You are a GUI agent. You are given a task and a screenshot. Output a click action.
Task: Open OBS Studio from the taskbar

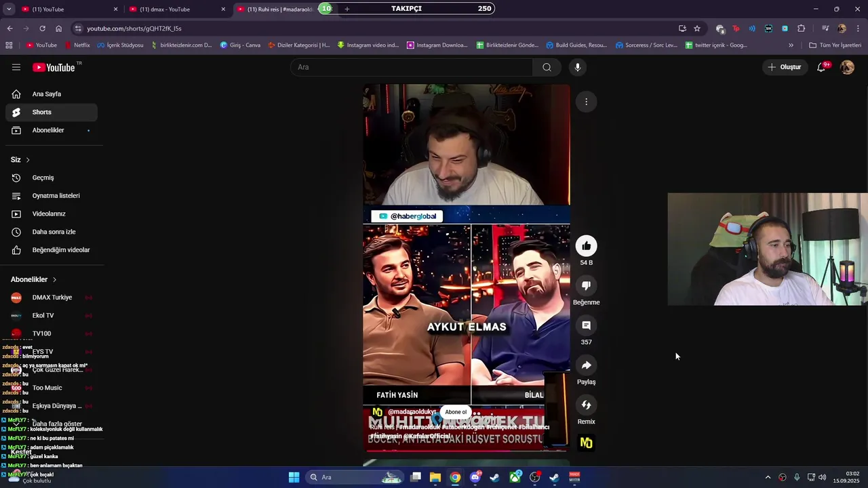click(x=535, y=477)
